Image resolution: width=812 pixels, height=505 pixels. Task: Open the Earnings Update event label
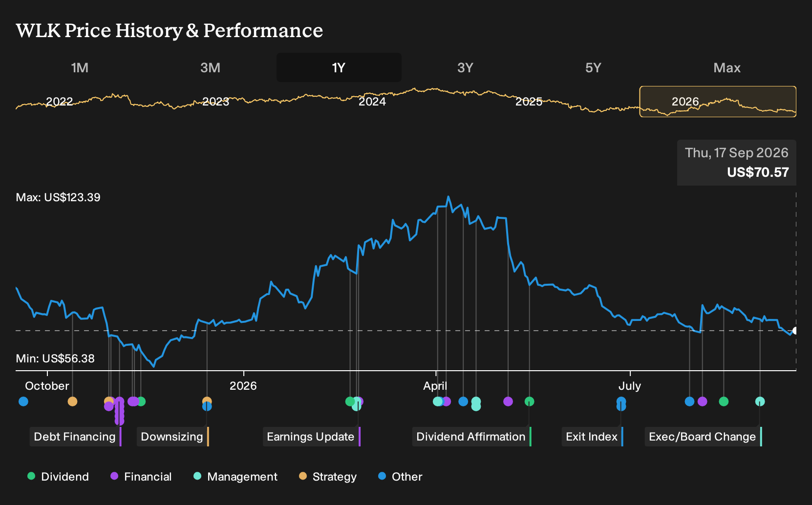[x=311, y=437]
